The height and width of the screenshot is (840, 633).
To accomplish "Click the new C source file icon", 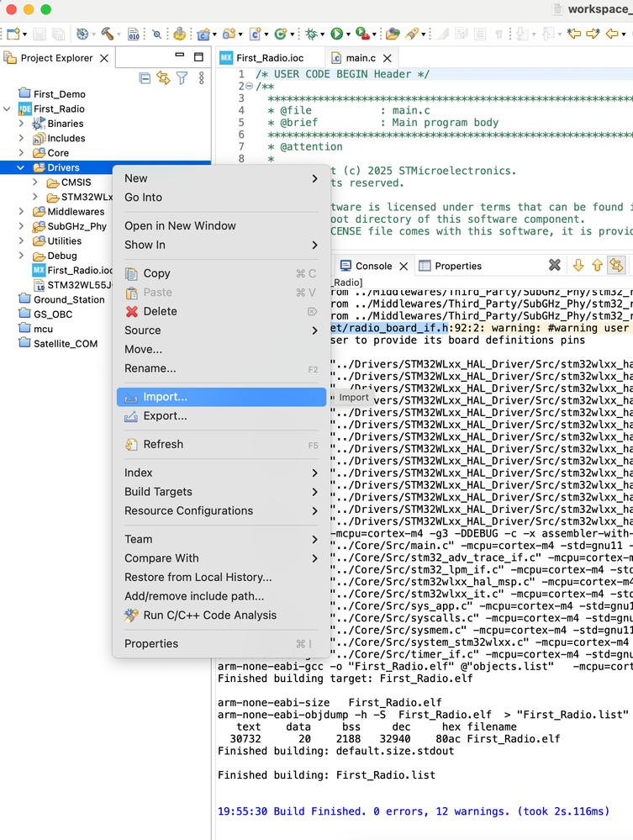I will [x=255, y=34].
